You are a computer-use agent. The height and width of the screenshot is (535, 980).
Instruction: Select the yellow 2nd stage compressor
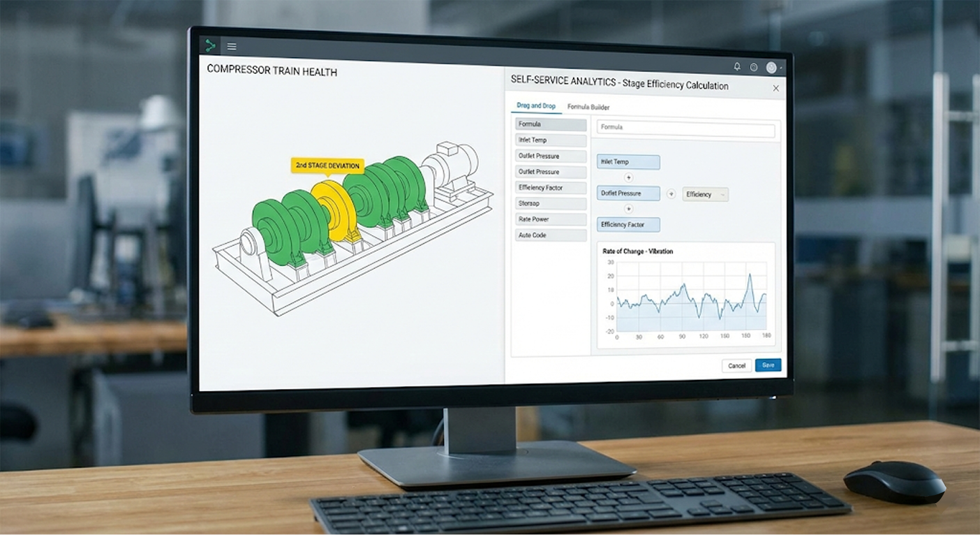tap(332, 209)
